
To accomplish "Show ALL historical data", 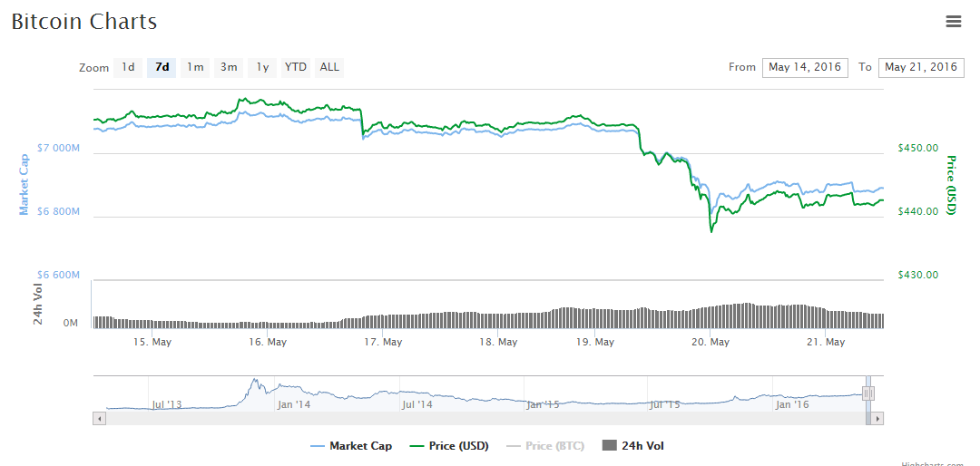I will (329, 67).
